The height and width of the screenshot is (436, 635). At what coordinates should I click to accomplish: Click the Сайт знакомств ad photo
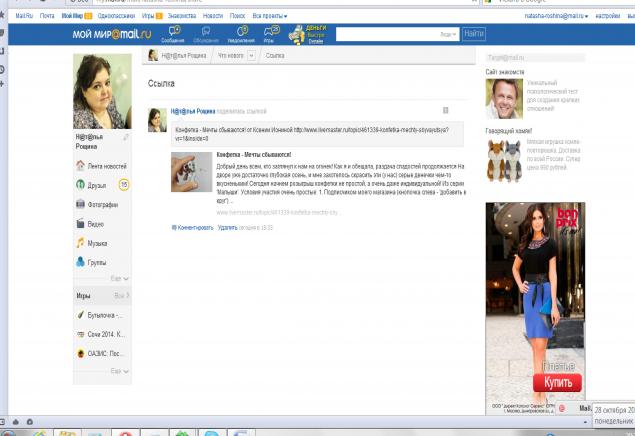[504, 99]
